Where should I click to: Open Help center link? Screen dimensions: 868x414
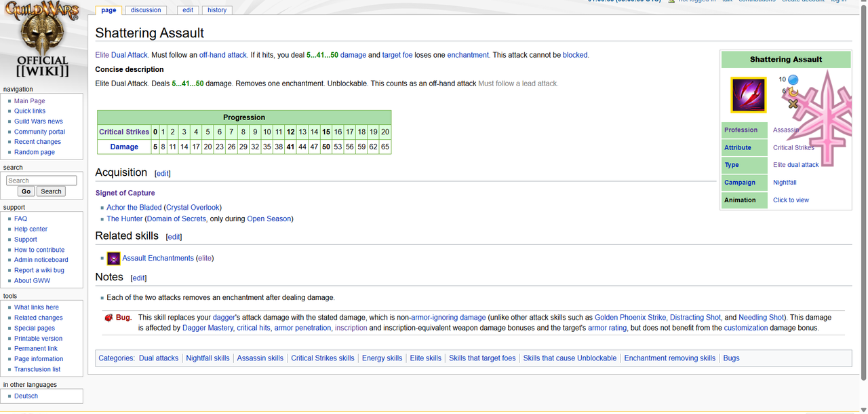tap(31, 229)
